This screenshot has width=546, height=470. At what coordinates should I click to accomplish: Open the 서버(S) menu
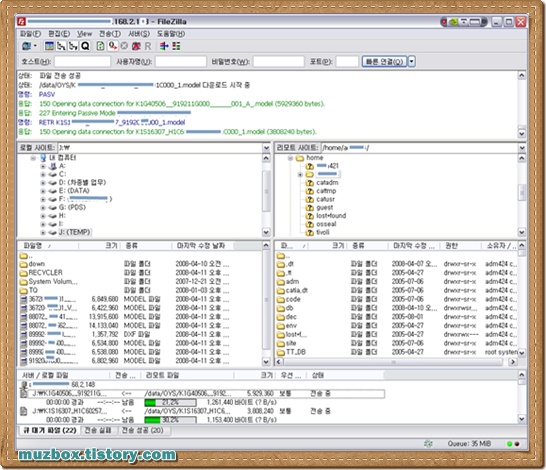click(x=139, y=34)
